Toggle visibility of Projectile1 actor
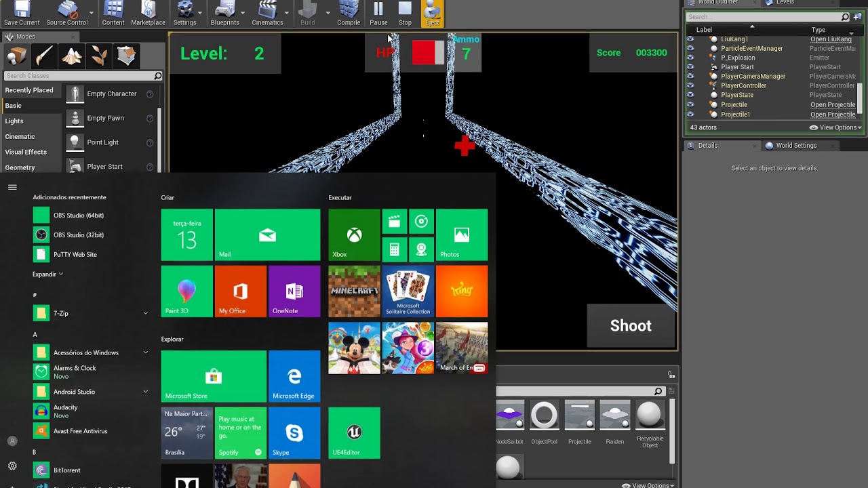This screenshot has width=868, height=488. tap(690, 115)
